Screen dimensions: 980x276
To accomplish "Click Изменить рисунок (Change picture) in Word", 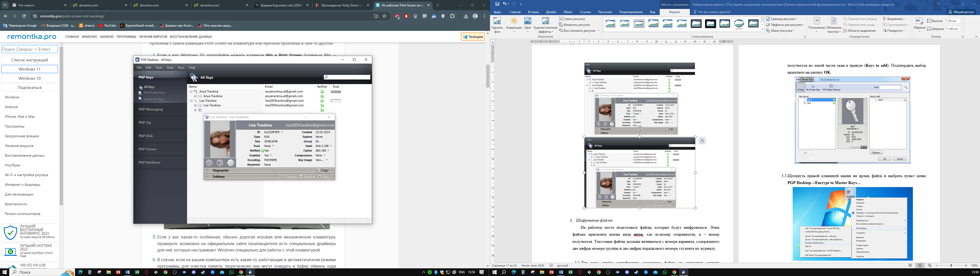I will coord(574,25).
